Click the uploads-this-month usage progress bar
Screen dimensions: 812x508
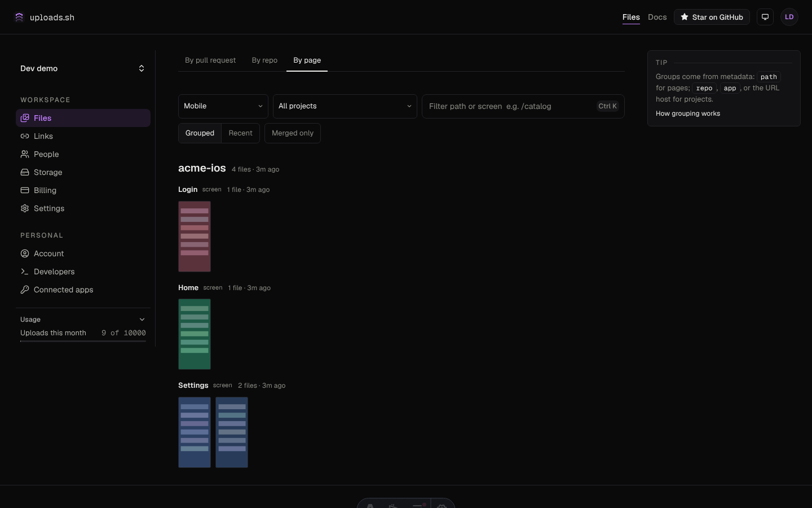coord(83,341)
